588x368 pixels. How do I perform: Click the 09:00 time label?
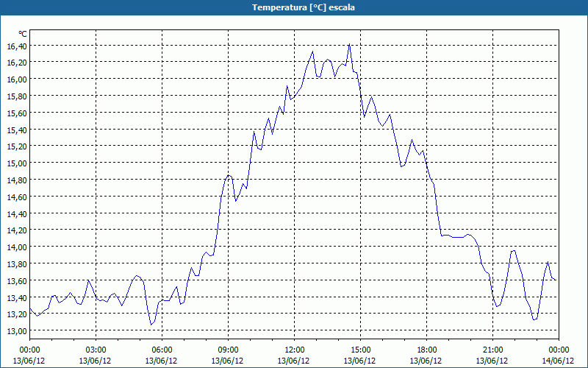(x=228, y=350)
